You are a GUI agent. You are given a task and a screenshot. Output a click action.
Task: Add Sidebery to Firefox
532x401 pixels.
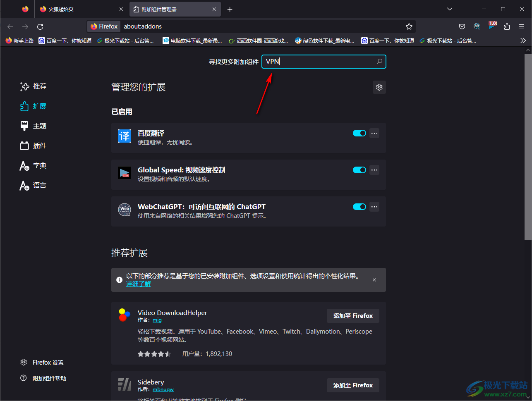click(x=353, y=385)
